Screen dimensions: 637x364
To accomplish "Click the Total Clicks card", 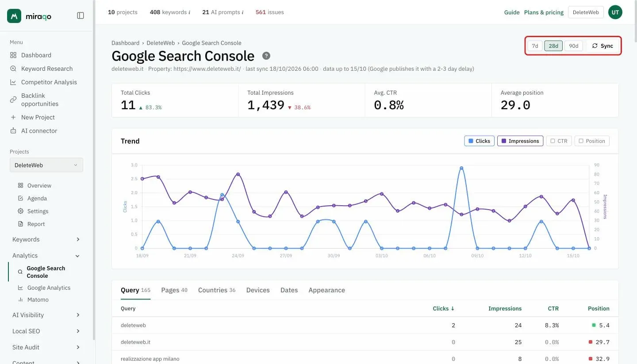I will point(175,100).
